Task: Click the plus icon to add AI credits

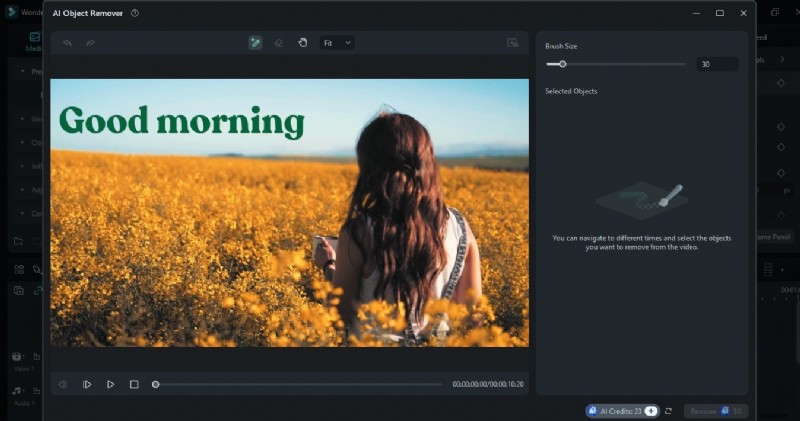Action: [x=651, y=411]
